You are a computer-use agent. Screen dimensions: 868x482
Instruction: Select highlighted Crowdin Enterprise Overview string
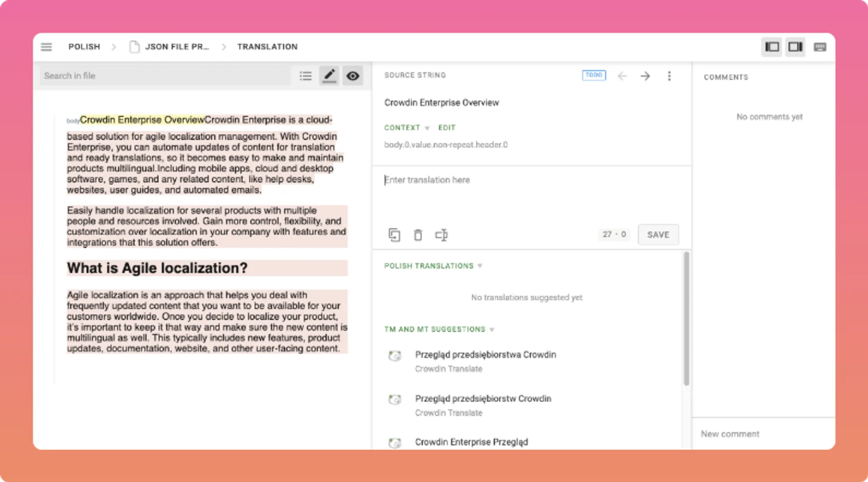pos(142,120)
